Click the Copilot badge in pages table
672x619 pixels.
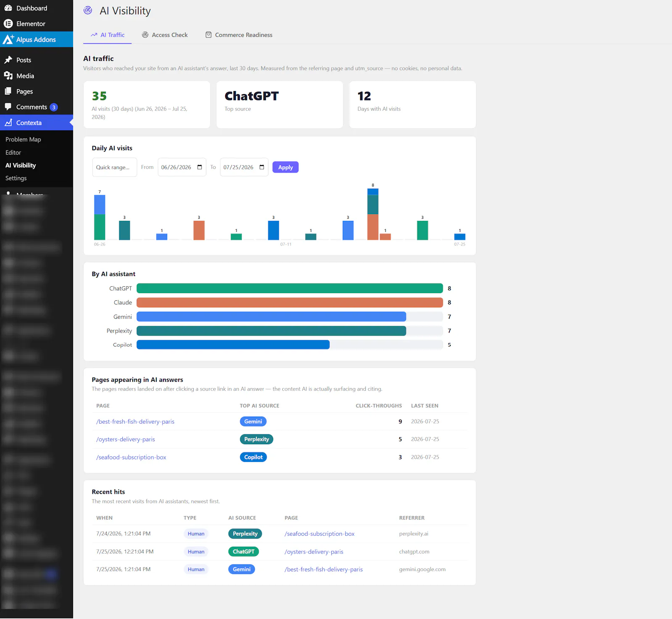coord(253,457)
